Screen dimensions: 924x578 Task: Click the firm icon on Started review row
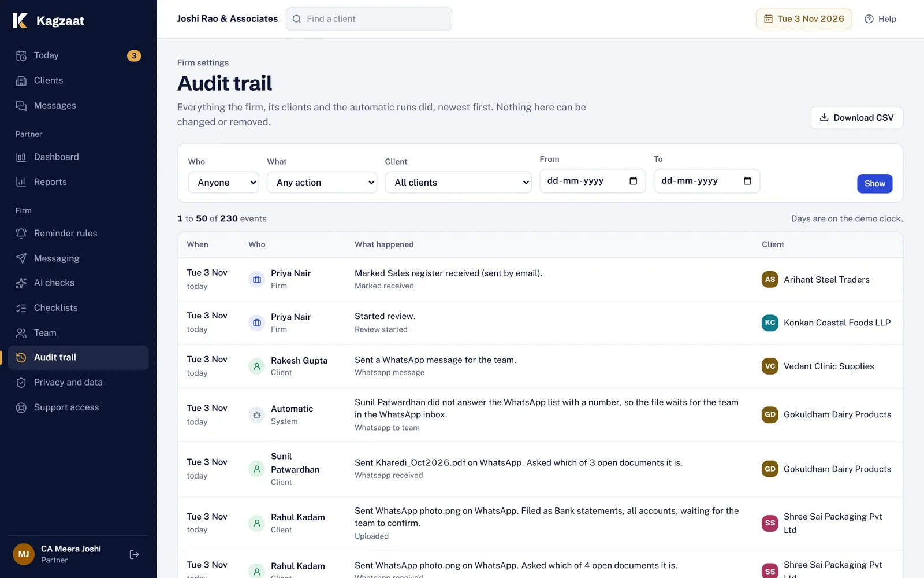pos(257,323)
